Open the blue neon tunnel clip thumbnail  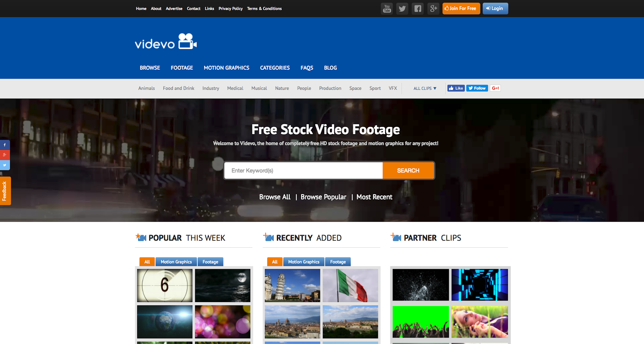[480, 285]
